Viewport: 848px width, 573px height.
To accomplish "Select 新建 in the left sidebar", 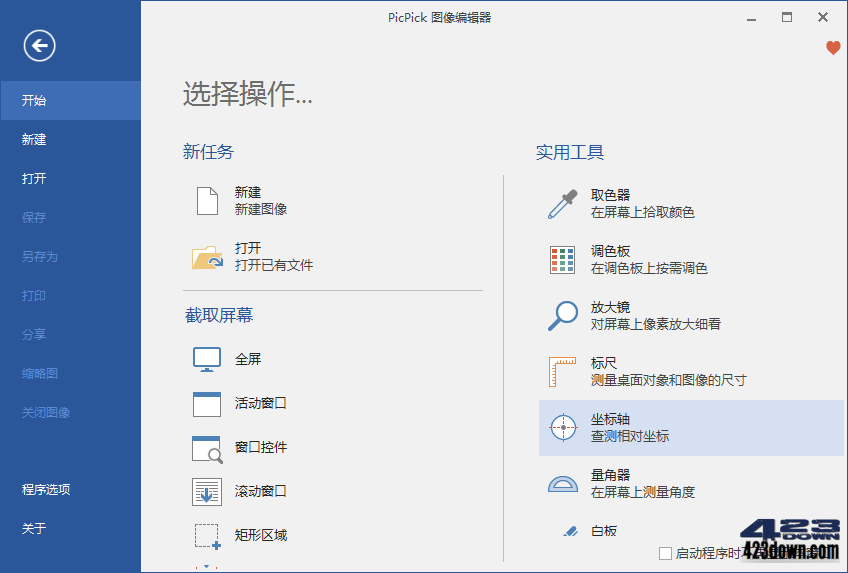I will pos(34,140).
